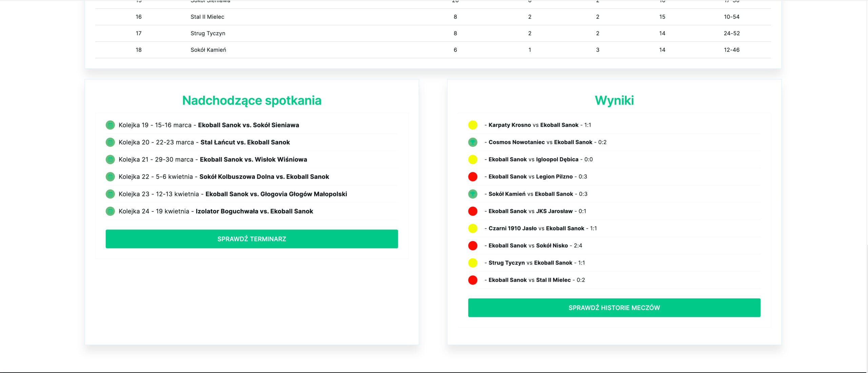The width and height of the screenshot is (868, 373).
Task: Click calendar icon next to Kolejka 24
Action: [110, 211]
